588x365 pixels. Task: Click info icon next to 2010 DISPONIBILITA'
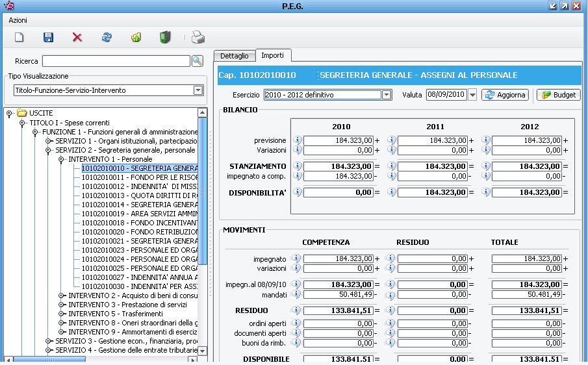(298, 192)
